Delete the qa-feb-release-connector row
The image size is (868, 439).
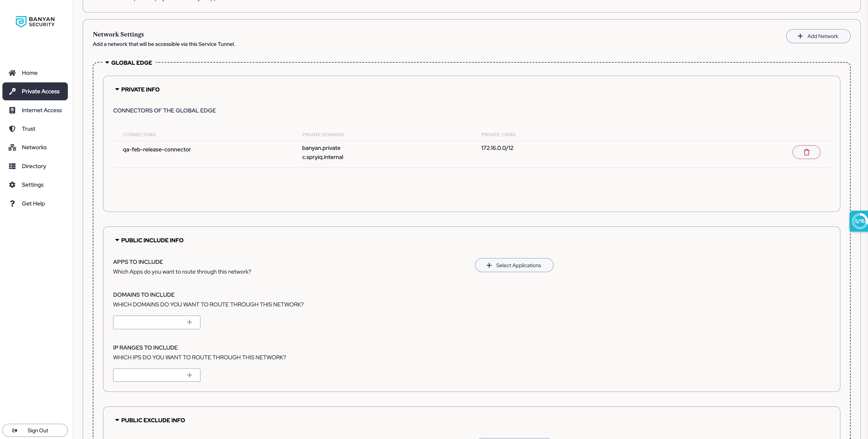[806, 152]
